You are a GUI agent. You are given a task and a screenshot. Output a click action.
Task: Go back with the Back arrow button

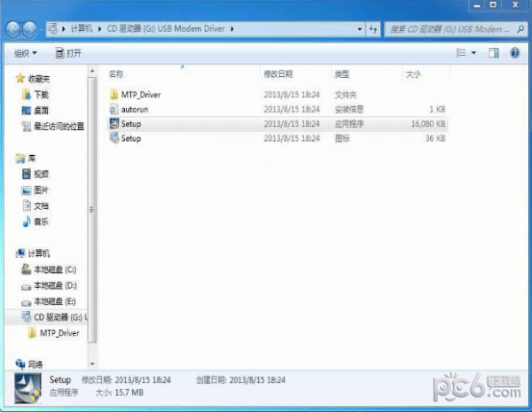pos(13,29)
